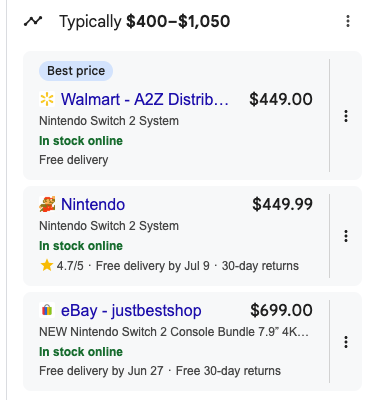Click the NEW Nintendo Switch 2 Console Bundle title
Image resolution: width=377 pixels, height=400 pixels.
pyautogui.click(x=174, y=332)
